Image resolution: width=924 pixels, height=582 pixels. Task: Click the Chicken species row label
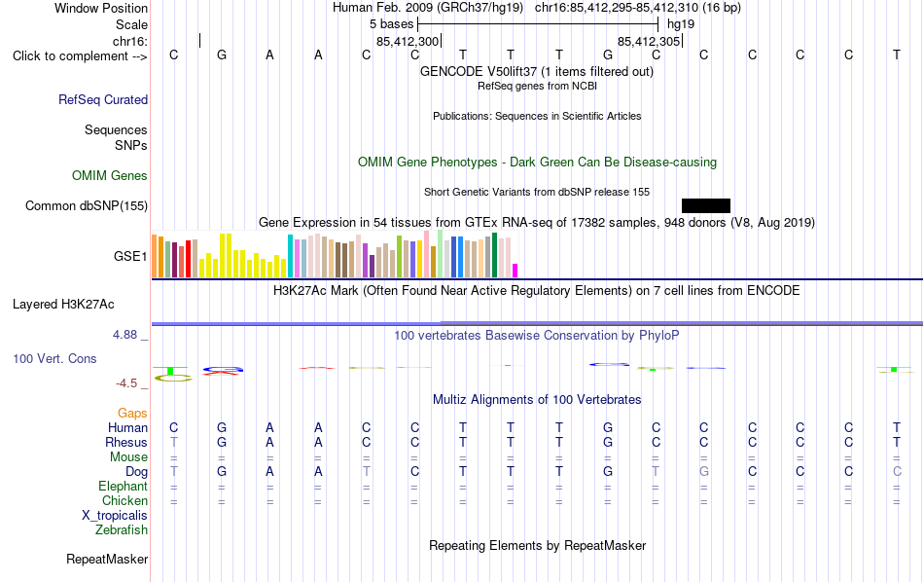click(x=124, y=500)
